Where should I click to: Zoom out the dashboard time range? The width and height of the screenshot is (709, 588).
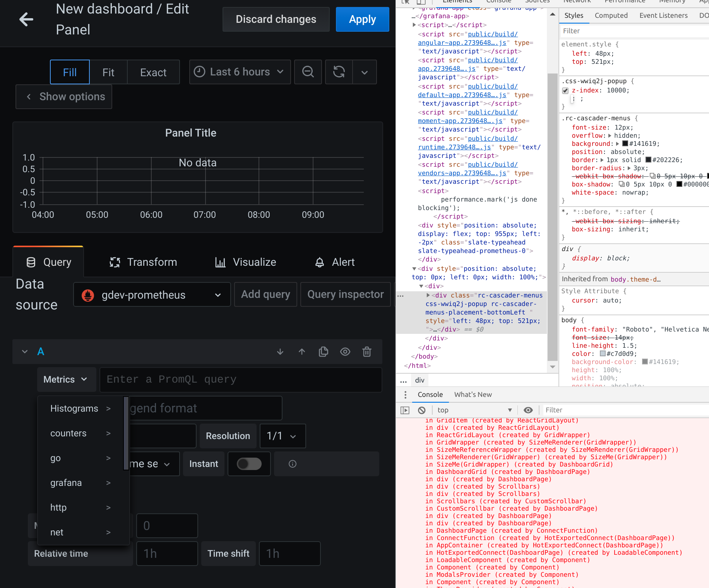pos(308,72)
